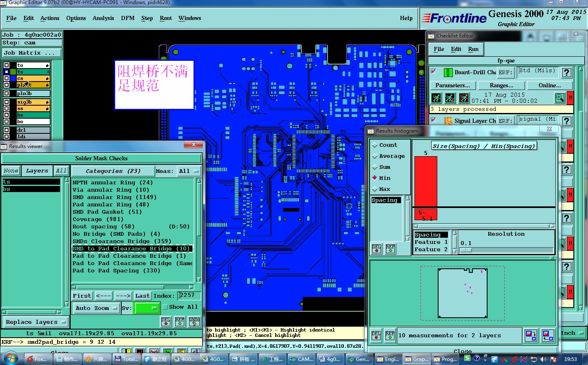Screen dimensions: 588x365
Task: Click red alarm indicator for Board-Drill check
Action: pyautogui.click(x=570, y=98)
